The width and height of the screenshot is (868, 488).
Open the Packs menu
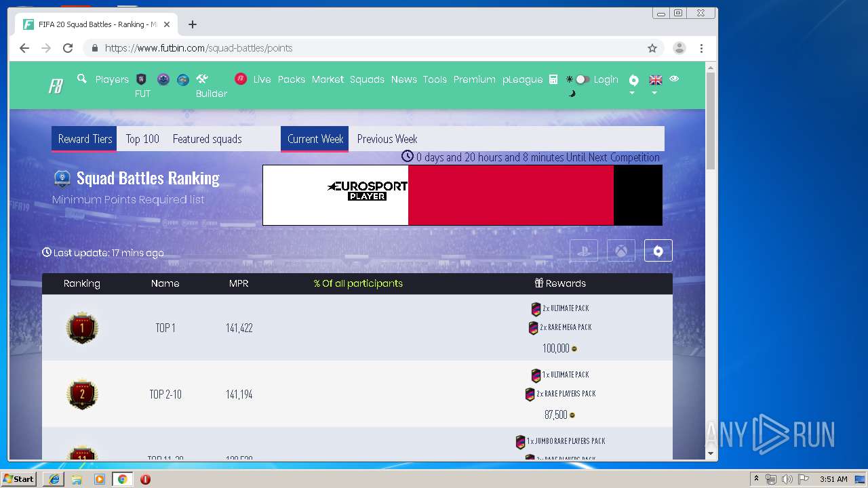pos(292,79)
